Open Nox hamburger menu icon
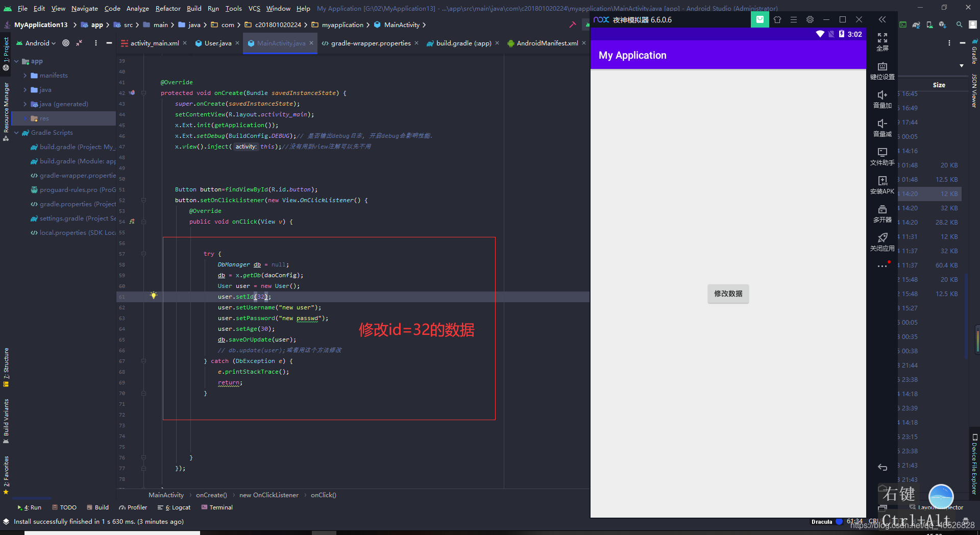Viewport: 980px width, 535px height. (794, 19)
